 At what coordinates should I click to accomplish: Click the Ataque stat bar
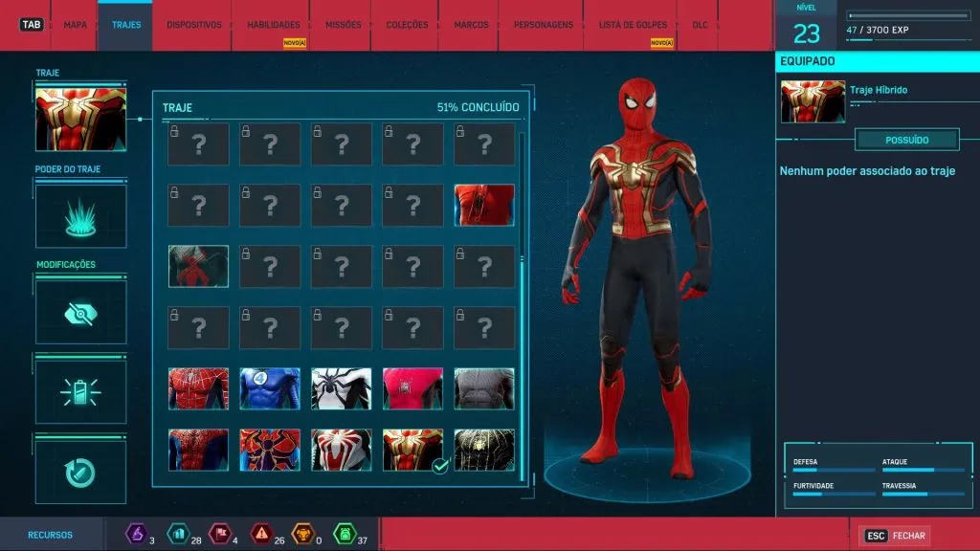tap(924, 470)
